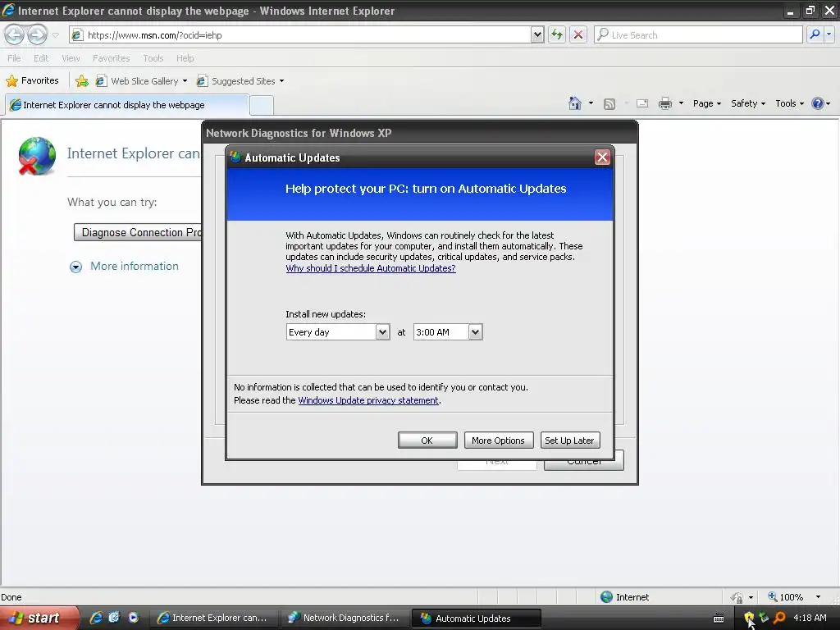This screenshot has width=840, height=630.
Task: Open the Safety command bar menu
Action: point(748,103)
